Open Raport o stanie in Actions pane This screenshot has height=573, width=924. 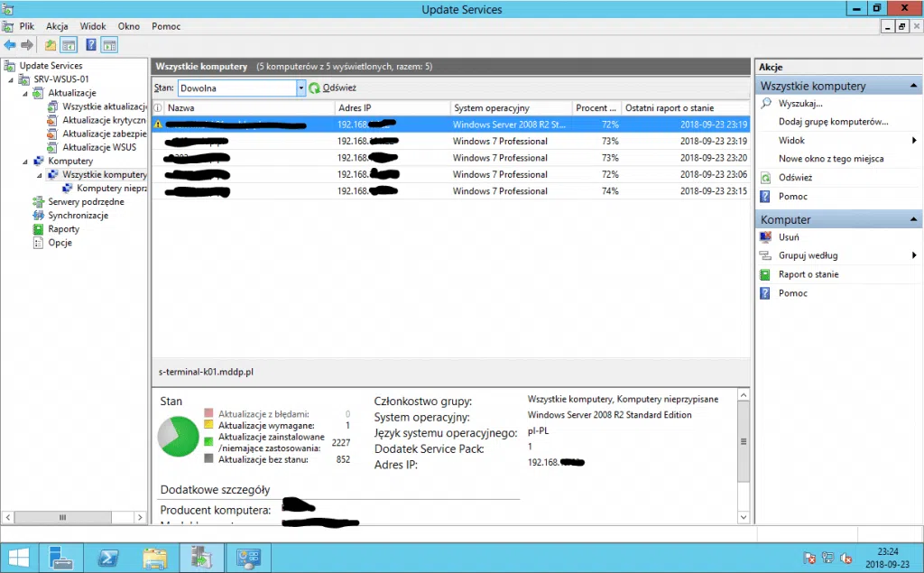coord(808,274)
